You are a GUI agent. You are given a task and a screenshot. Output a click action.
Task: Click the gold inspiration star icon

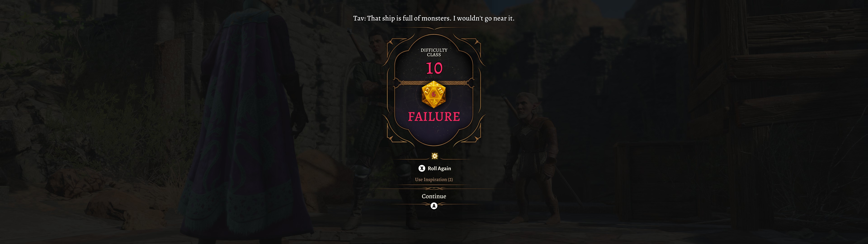[434, 156]
